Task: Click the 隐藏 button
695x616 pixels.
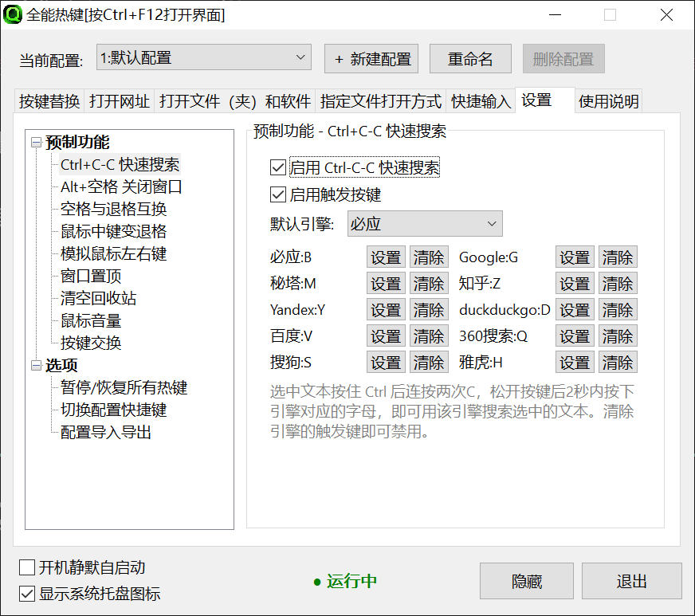Action: (x=527, y=581)
